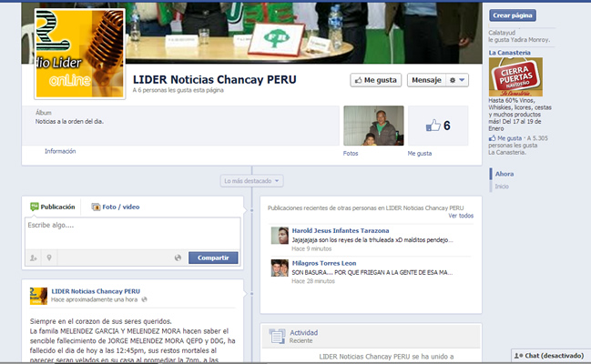Image resolution: width=591 pixels, height=364 pixels.
Task: Open the Información link
Action: coord(60,151)
